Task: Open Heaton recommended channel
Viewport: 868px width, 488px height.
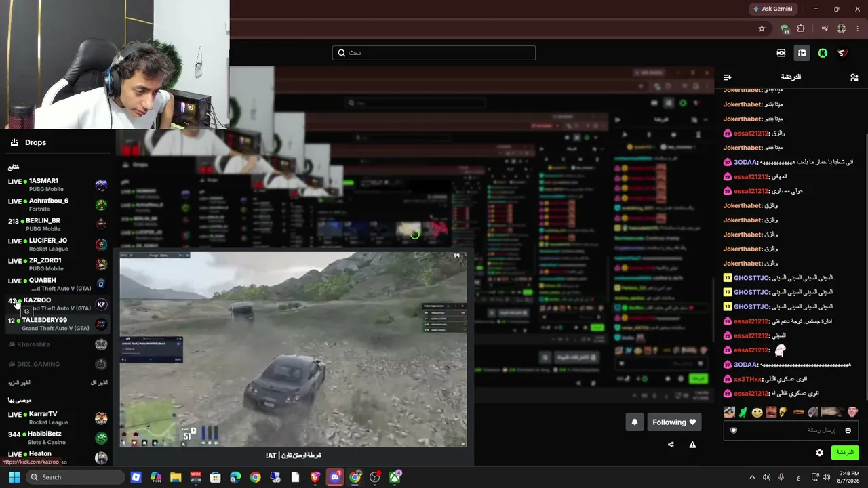Action: (58, 456)
